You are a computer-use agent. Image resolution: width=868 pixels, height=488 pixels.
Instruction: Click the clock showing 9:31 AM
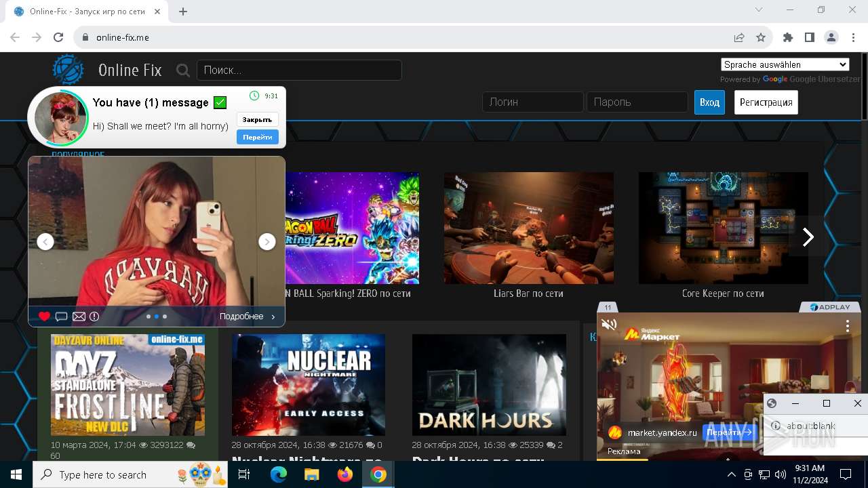809,468
